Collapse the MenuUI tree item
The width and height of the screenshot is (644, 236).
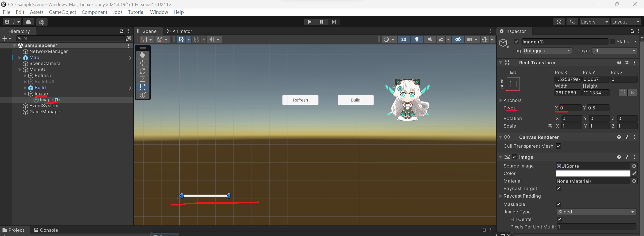[x=20, y=70]
